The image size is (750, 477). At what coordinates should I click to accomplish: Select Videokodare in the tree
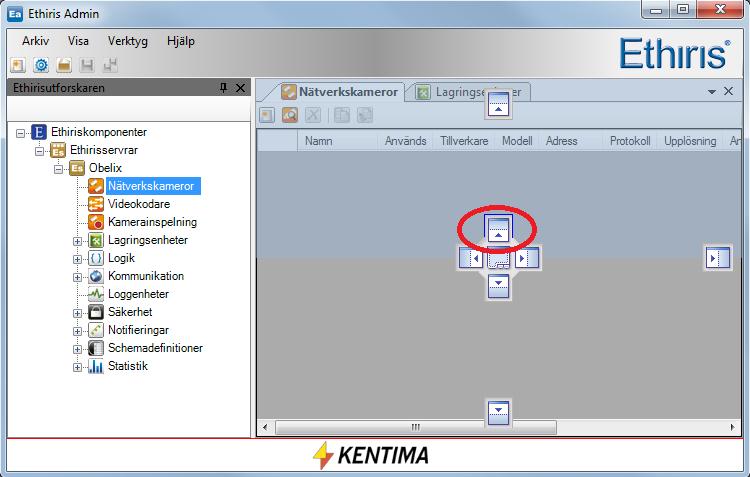click(x=139, y=204)
